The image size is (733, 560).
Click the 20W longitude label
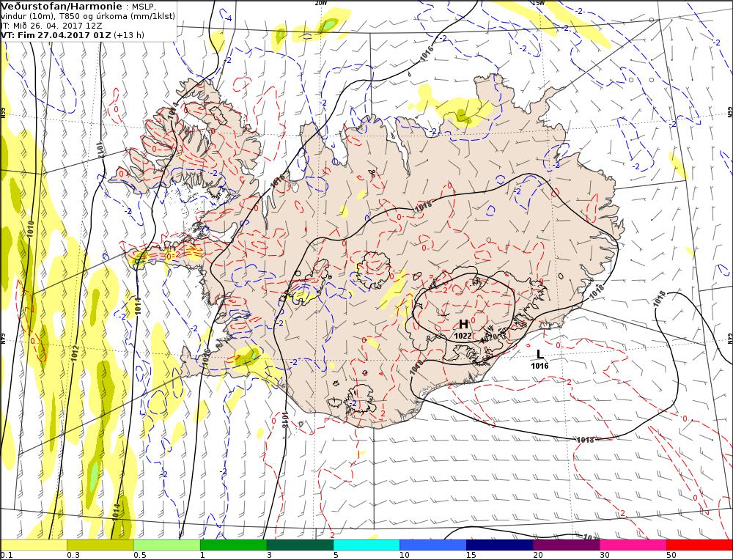(321, 3)
